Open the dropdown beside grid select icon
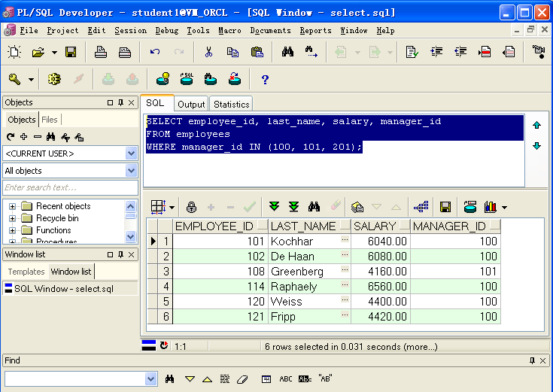This screenshot has width=553, height=392. click(x=172, y=208)
